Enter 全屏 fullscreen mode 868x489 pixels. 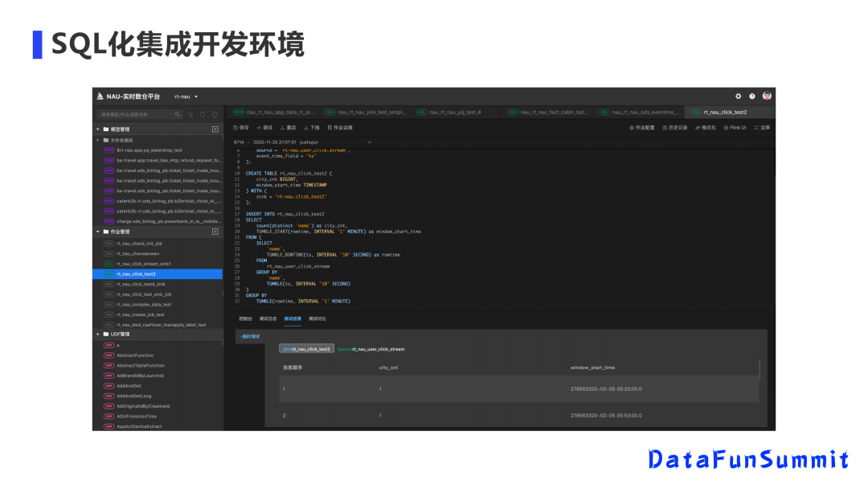762,127
